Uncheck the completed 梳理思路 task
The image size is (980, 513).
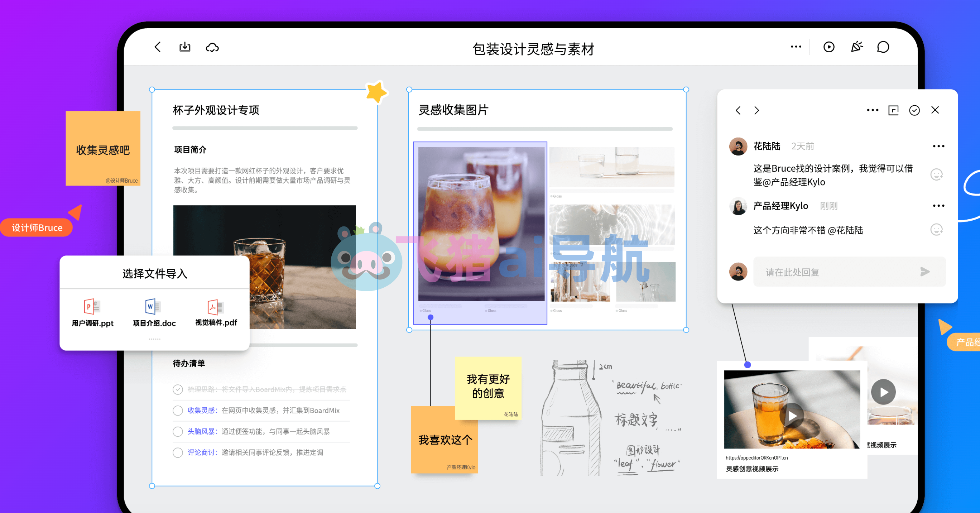click(x=178, y=389)
